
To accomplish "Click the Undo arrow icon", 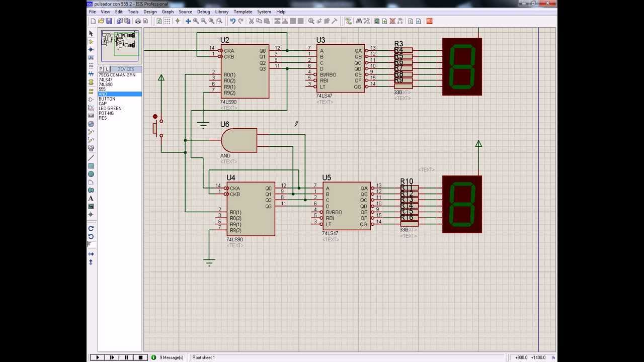I will (x=232, y=21).
